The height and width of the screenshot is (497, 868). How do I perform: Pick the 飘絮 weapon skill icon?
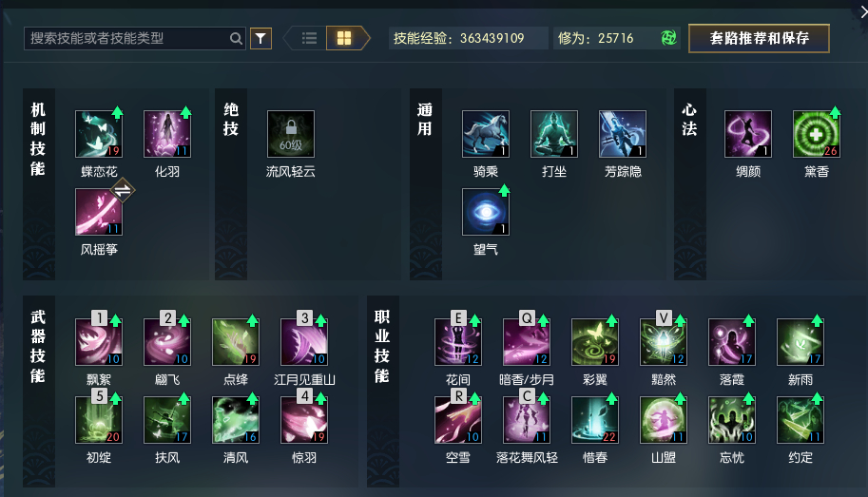coord(99,342)
